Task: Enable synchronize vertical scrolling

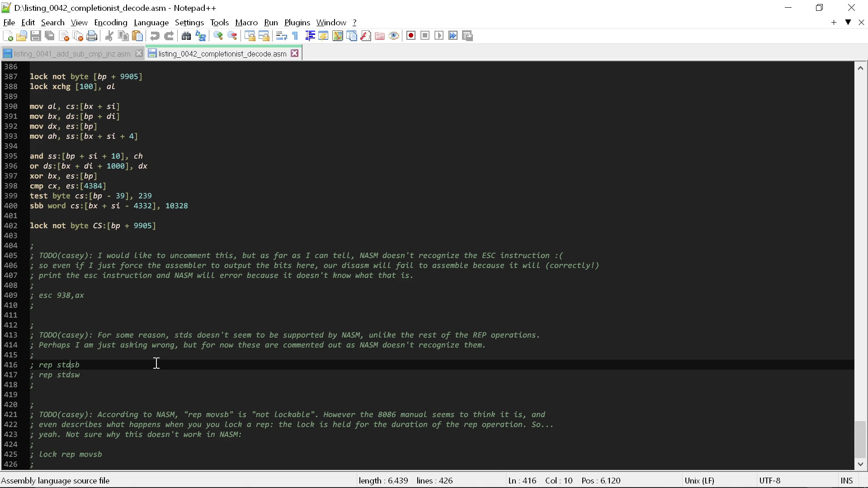Action: pos(250,36)
